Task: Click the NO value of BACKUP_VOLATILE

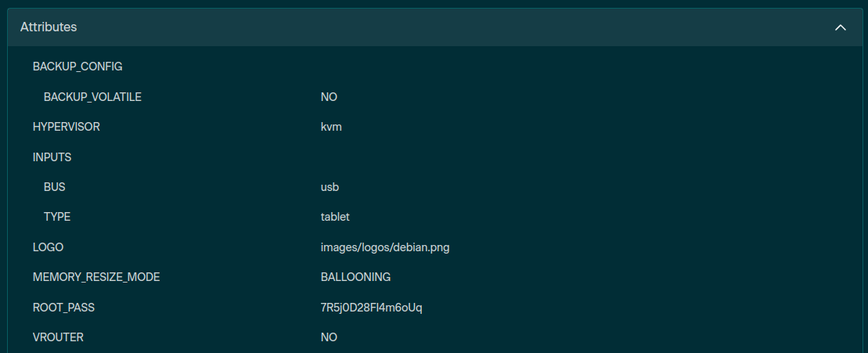Action: (329, 97)
